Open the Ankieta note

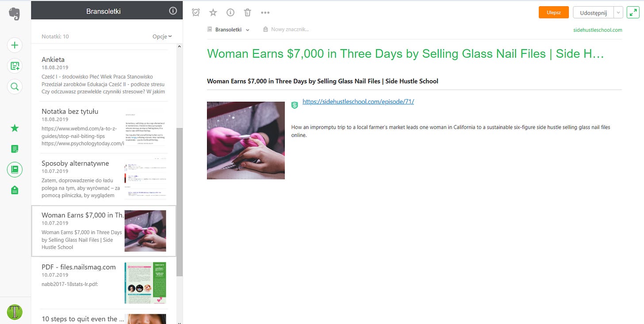(104, 75)
